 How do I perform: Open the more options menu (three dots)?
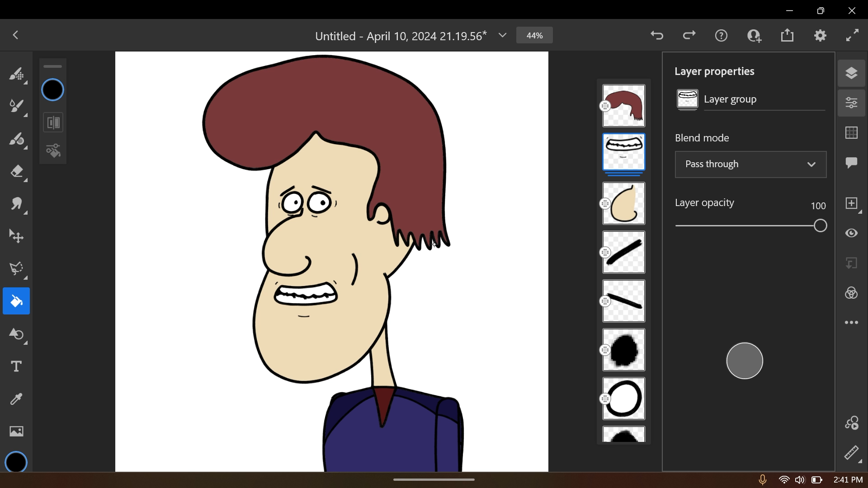[852, 322]
